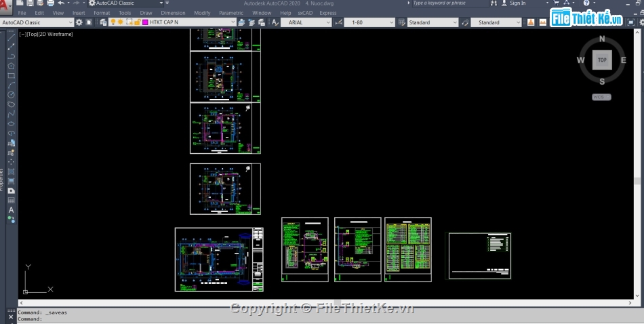Screen dimensions: 644x324
Task: Select the Ellipse tool
Action: tap(11, 123)
